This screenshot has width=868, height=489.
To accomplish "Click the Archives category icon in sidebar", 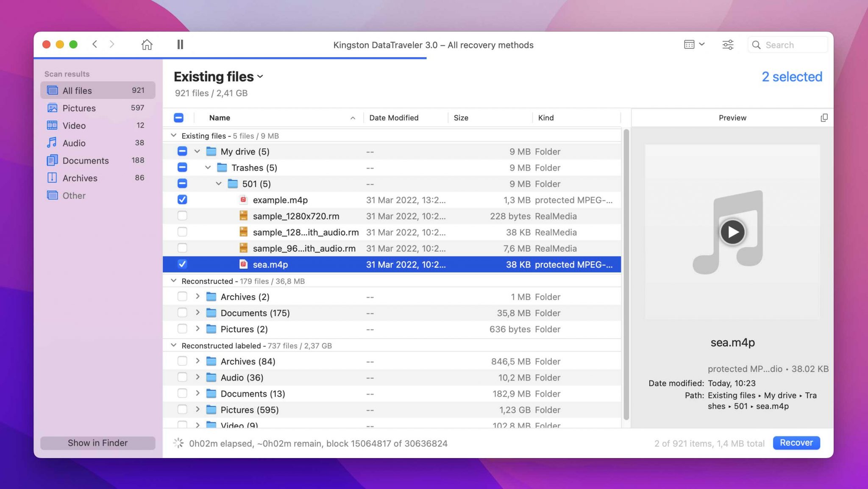I will (x=53, y=177).
